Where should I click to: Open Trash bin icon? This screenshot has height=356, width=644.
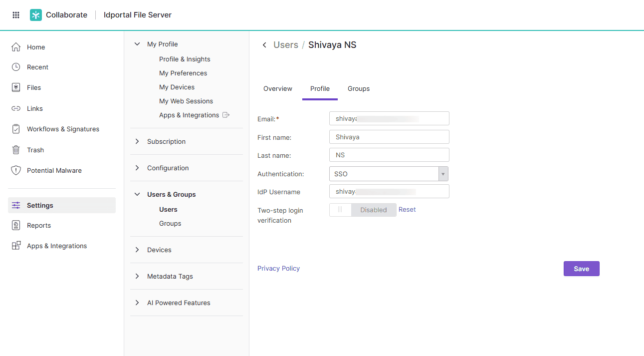(x=16, y=150)
